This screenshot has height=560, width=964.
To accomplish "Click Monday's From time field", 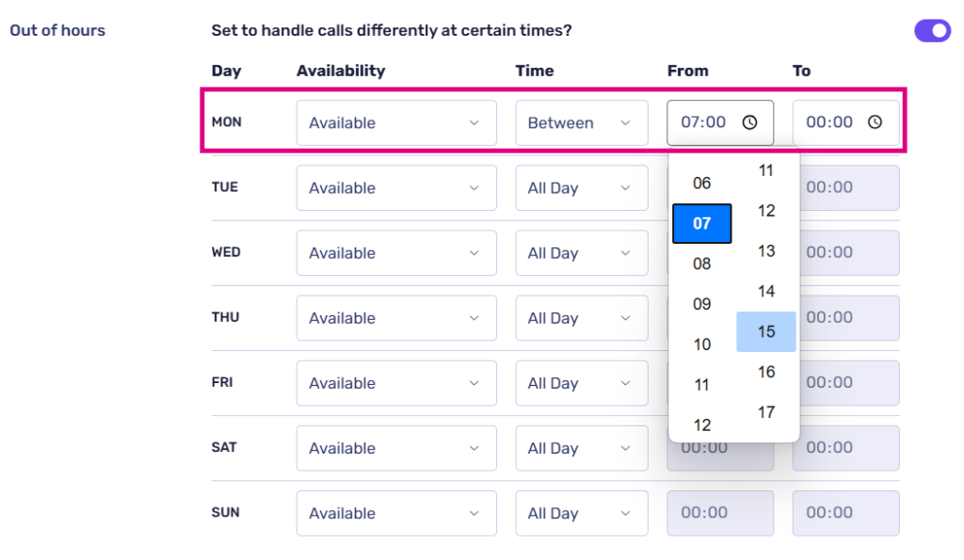I will coord(705,122).
